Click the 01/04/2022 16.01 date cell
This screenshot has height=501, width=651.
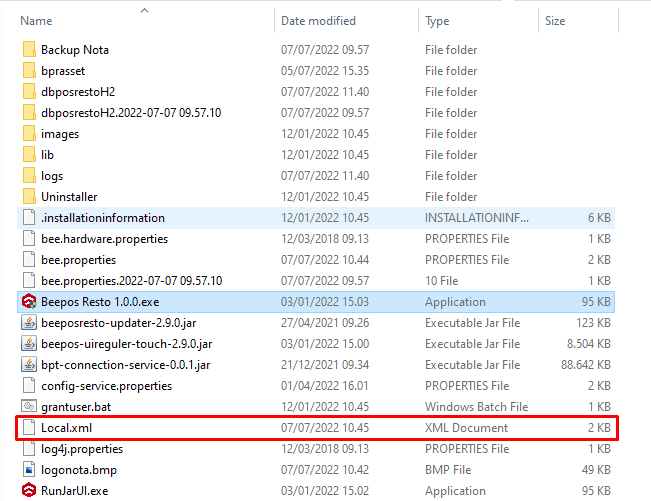point(325,386)
